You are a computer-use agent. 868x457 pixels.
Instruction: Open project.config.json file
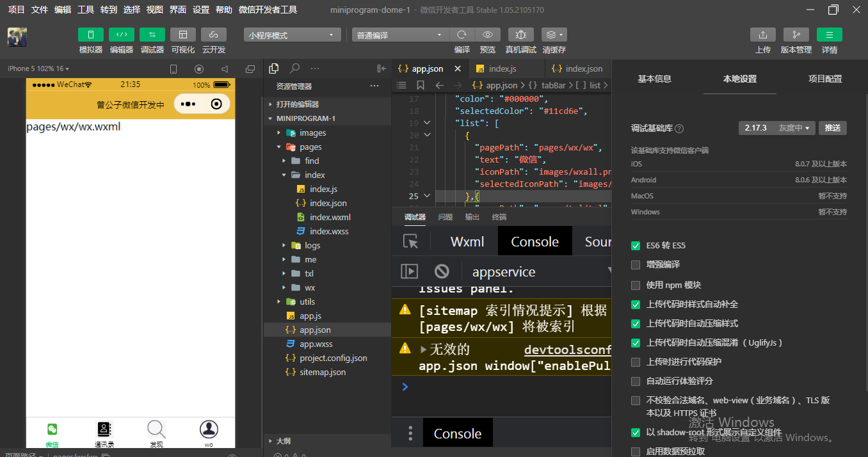pyautogui.click(x=334, y=358)
